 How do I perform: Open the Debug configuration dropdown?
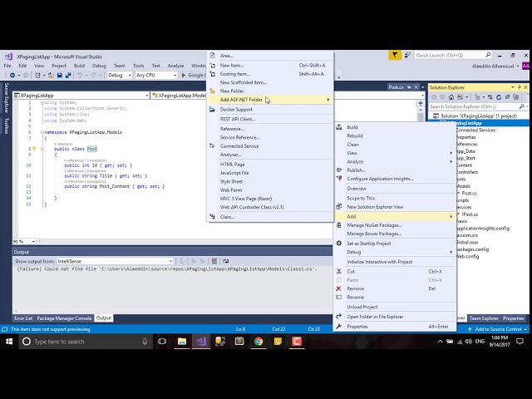pyautogui.click(x=120, y=75)
